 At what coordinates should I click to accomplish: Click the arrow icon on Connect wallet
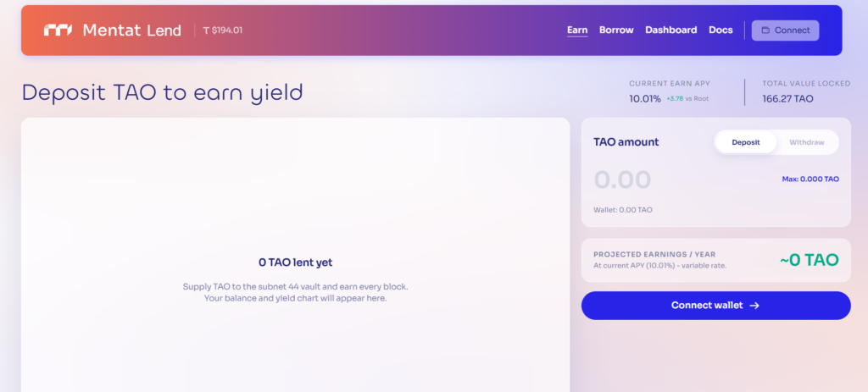coord(754,305)
